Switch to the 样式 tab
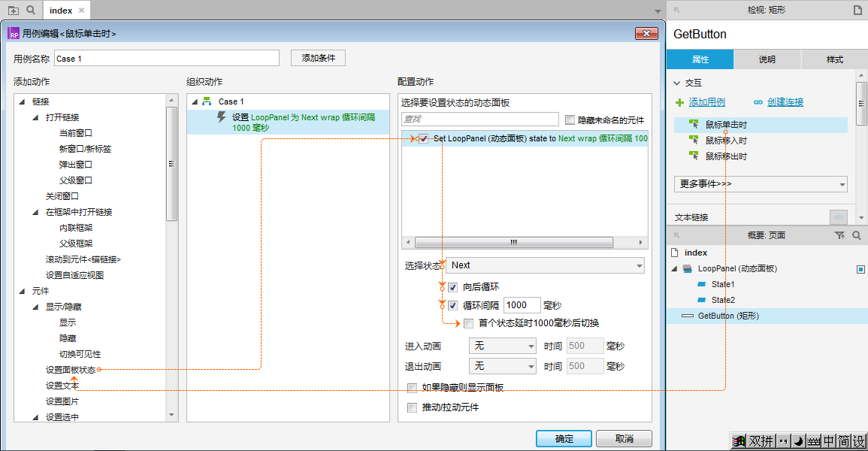Image resolution: width=868 pixels, height=451 pixels. coord(834,59)
